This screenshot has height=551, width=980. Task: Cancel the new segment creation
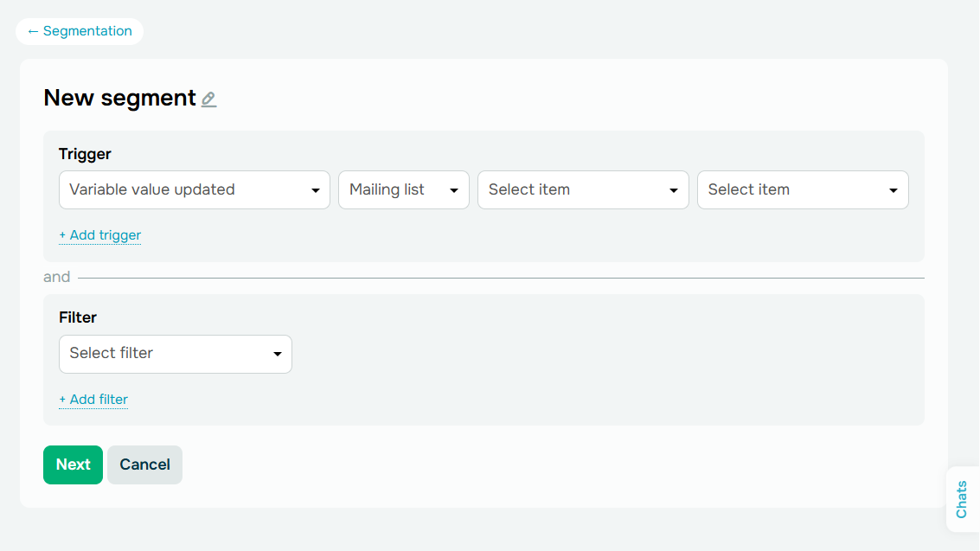click(x=145, y=465)
